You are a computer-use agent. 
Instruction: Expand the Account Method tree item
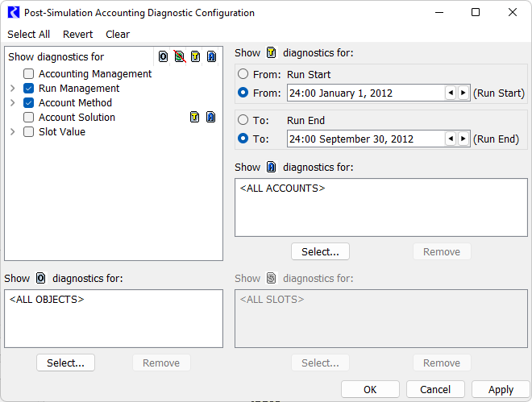pyautogui.click(x=13, y=103)
